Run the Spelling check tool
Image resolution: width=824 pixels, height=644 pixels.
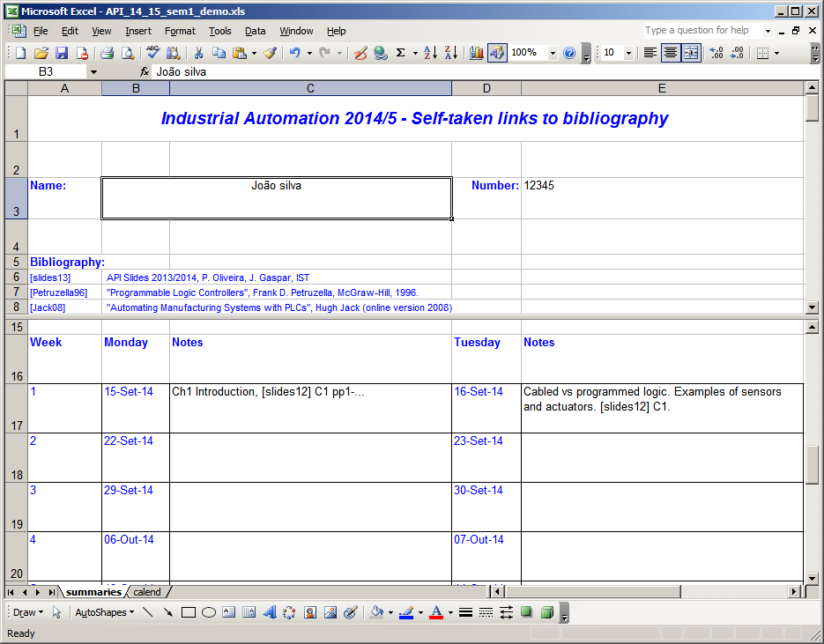coord(153,53)
